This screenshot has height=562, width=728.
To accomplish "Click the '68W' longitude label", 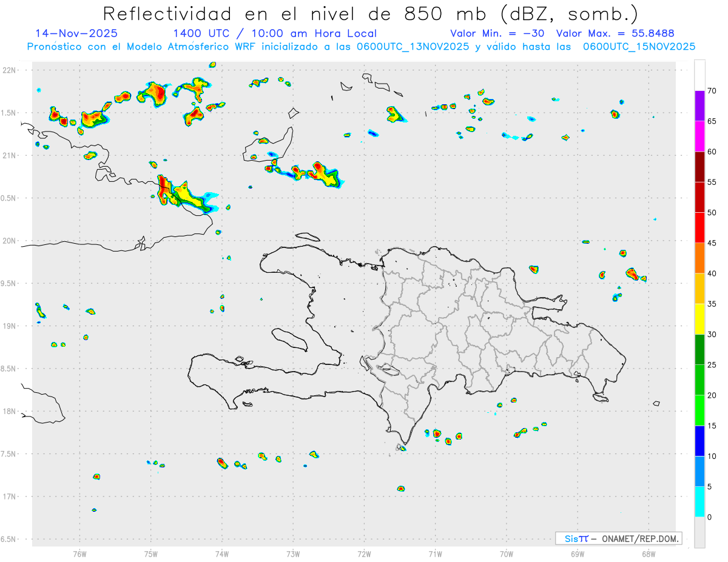I will point(649,554).
